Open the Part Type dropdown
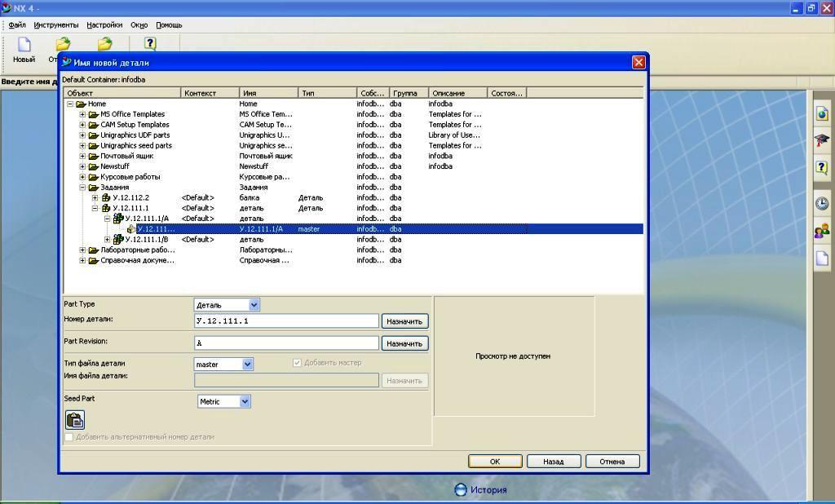The height and width of the screenshot is (504, 835). click(x=254, y=305)
